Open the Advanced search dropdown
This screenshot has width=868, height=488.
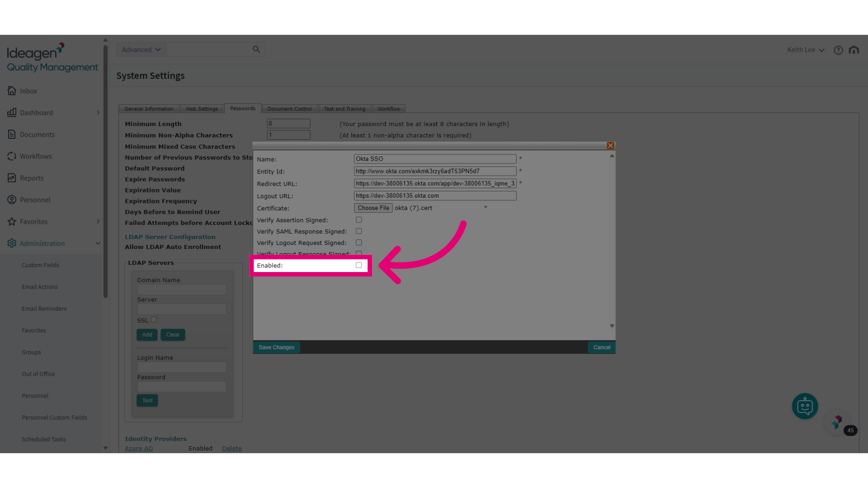[141, 50]
